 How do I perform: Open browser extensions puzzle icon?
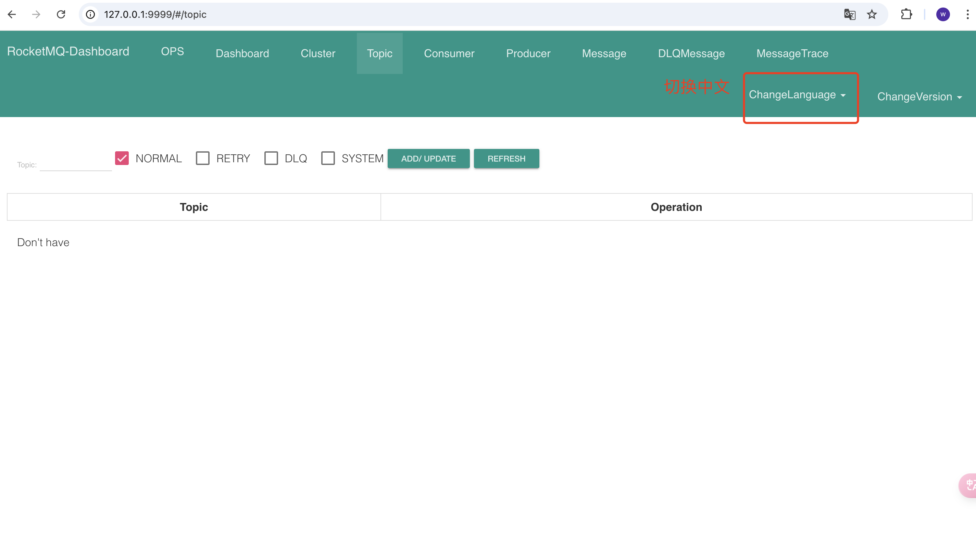(906, 15)
